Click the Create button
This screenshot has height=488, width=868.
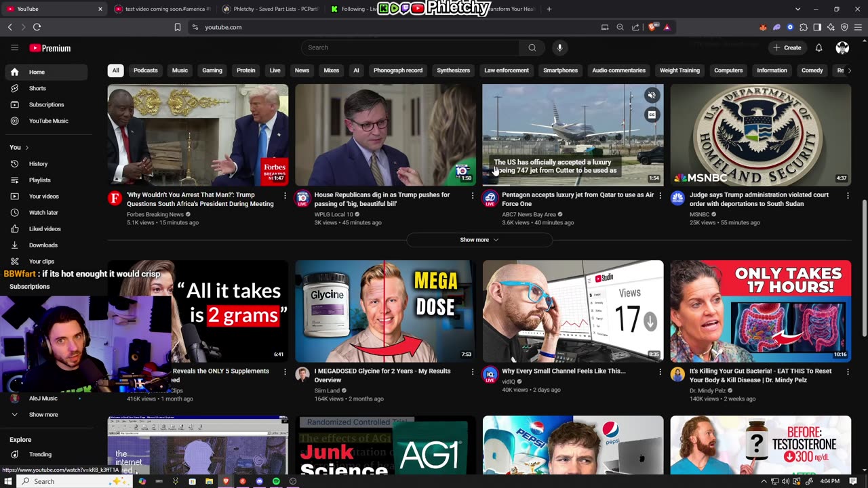pos(787,47)
